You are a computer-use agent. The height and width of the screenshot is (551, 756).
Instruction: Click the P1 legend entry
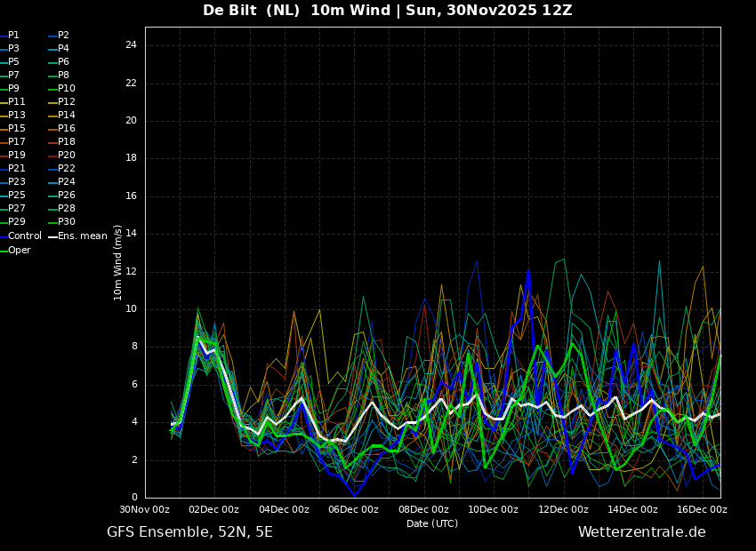13,36
